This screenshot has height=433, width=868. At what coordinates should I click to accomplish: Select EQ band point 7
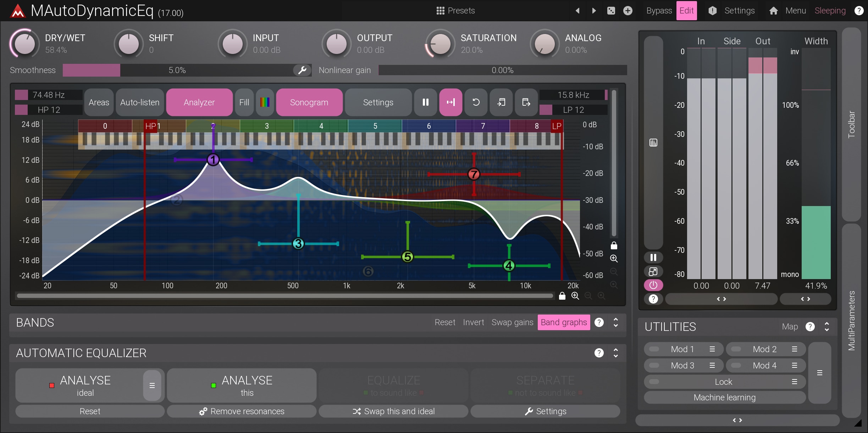coord(474,174)
